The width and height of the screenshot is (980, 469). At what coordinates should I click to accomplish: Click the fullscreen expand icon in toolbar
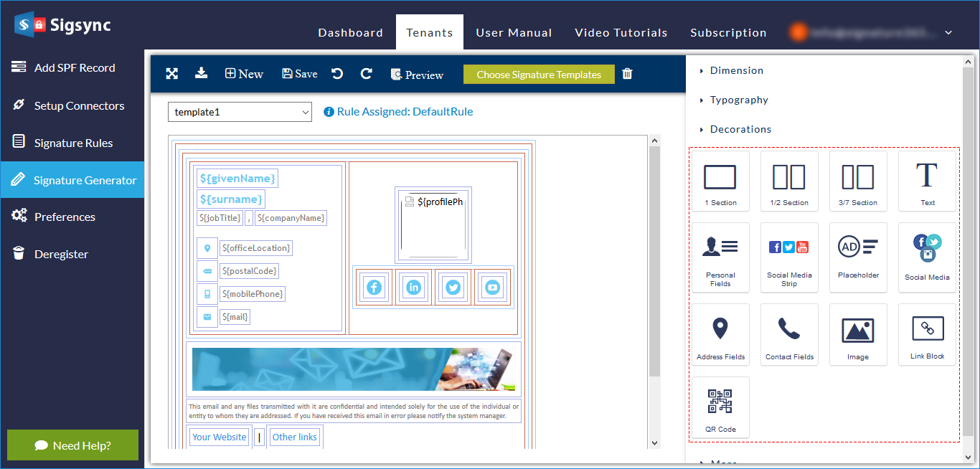pyautogui.click(x=172, y=74)
